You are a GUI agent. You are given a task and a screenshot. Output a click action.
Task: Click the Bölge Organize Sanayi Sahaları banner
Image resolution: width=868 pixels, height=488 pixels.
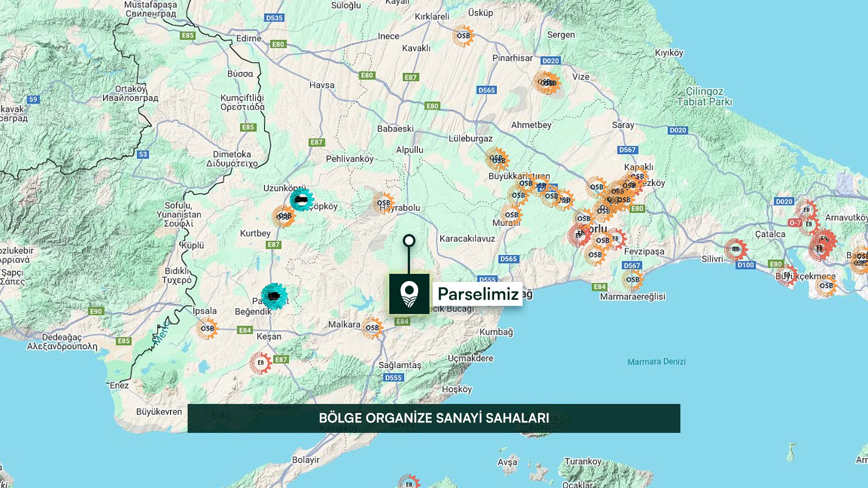coord(434,418)
